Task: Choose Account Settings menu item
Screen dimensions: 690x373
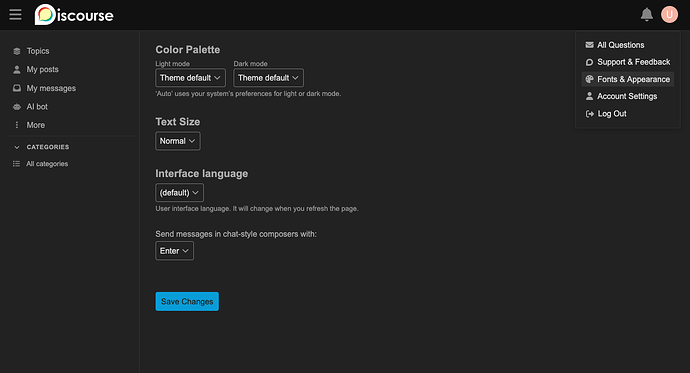Action: (628, 96)
